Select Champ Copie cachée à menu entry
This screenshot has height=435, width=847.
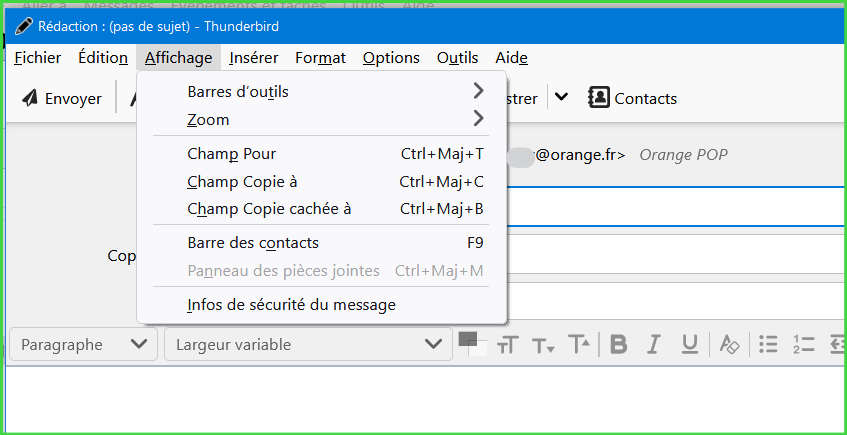coord(269,209)
